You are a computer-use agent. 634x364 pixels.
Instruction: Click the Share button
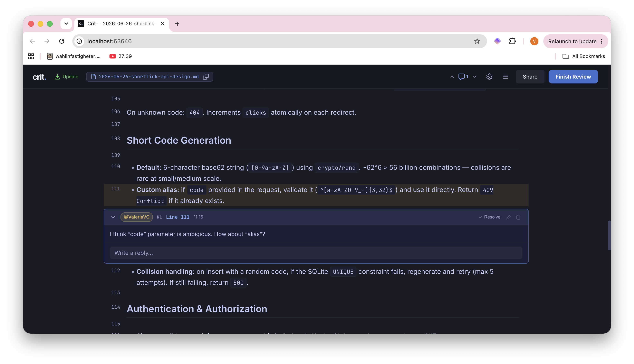(530, 77)
